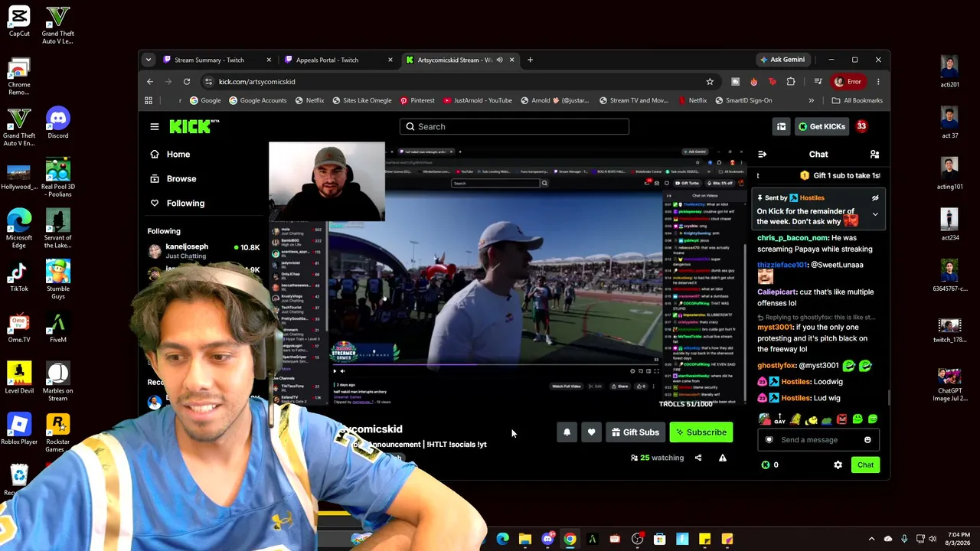This screenshot has height=551, width=980.
Task: Click the Get KICKs button
Action: [821, 127]
